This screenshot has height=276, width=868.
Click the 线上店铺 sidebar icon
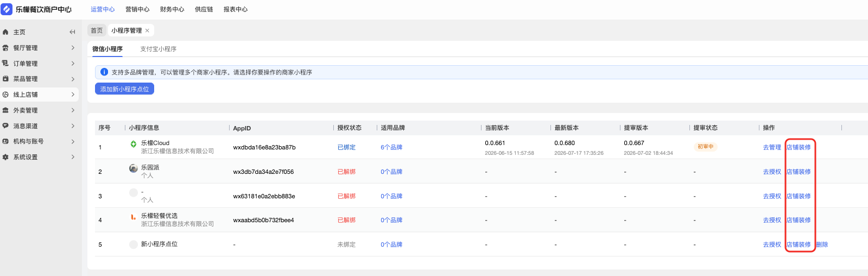pyautogui.click(x=5, y=95)
